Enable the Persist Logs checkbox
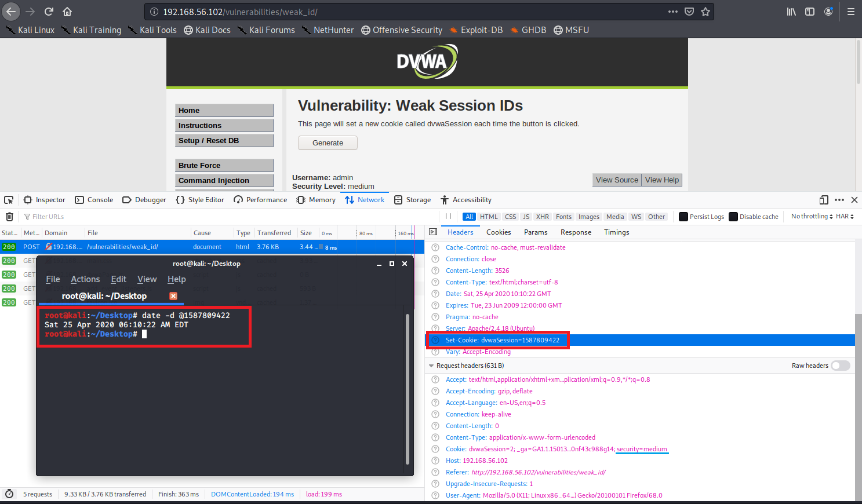This screenshot has height=504, width=862. 683,217
